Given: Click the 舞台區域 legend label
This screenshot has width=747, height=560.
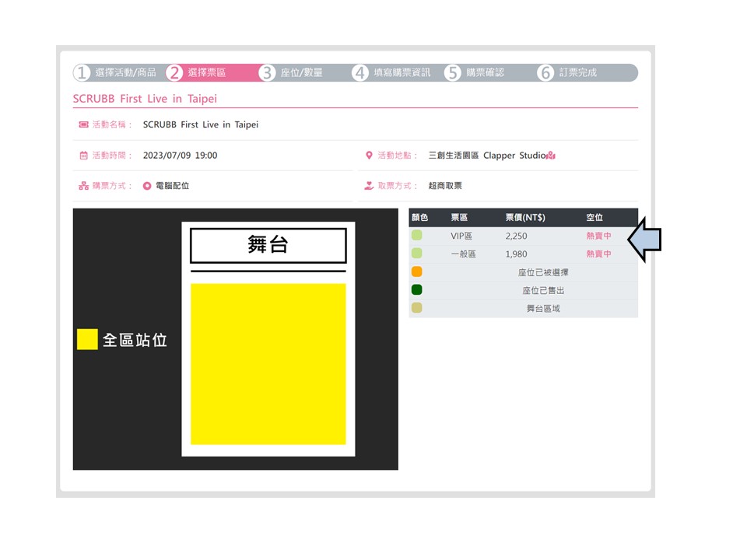Looking at the screenshot, I should [x=542, y=309].
